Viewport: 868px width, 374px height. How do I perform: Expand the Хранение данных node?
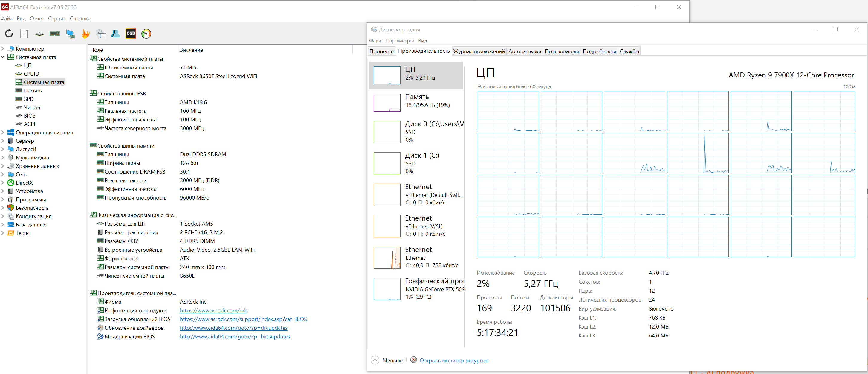3,166
